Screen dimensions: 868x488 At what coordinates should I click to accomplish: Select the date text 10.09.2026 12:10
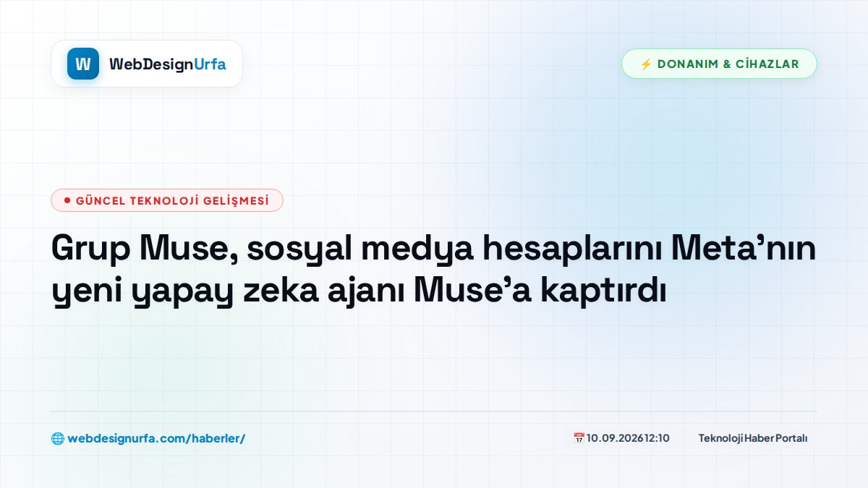[628, 438]
